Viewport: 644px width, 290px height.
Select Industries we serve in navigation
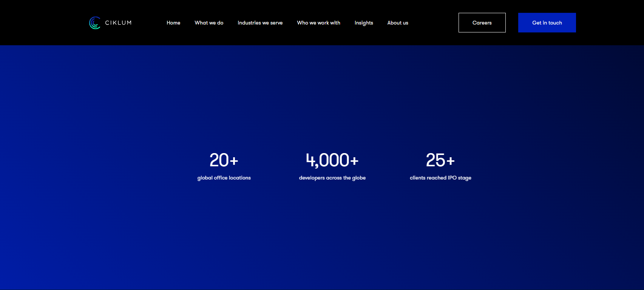260,23
